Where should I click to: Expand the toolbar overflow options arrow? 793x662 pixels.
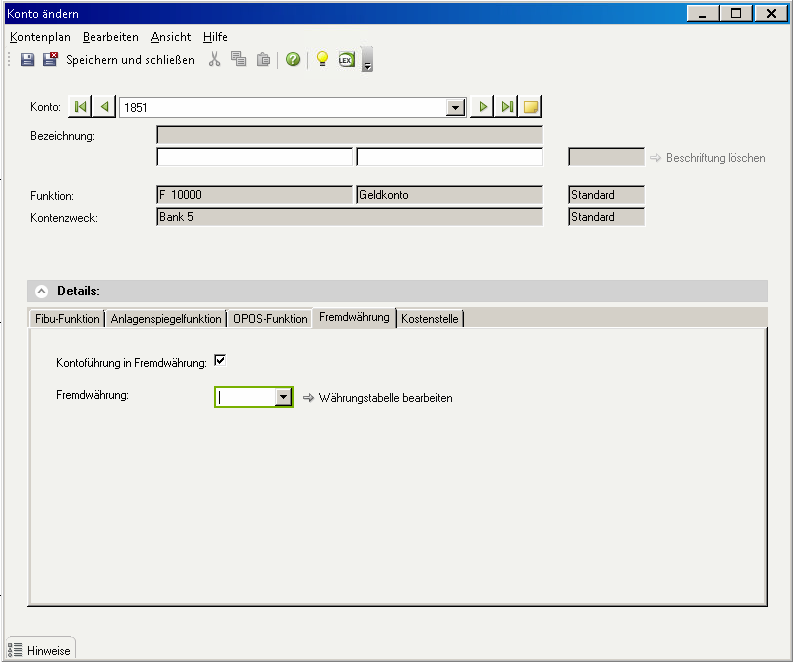[x=367, y=62]
